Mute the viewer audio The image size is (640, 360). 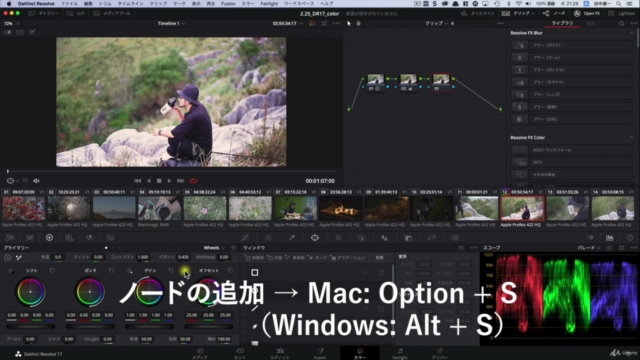tap(36, 181)
